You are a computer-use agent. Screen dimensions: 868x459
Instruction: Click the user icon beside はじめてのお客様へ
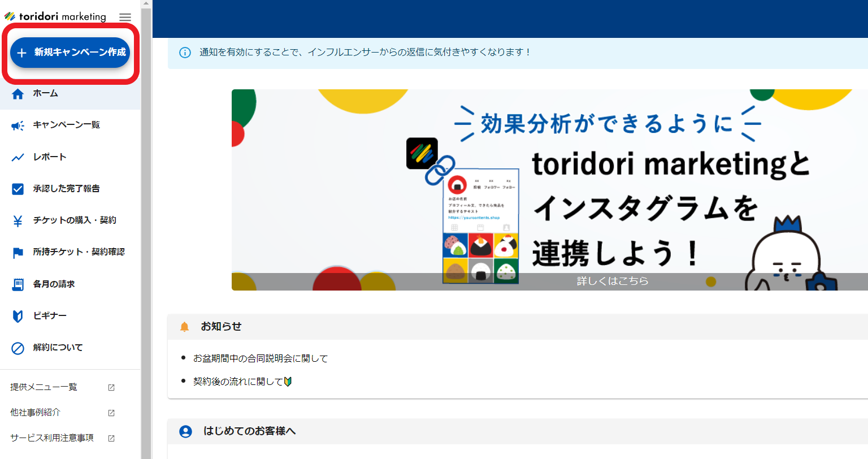(x=185, y=432)
